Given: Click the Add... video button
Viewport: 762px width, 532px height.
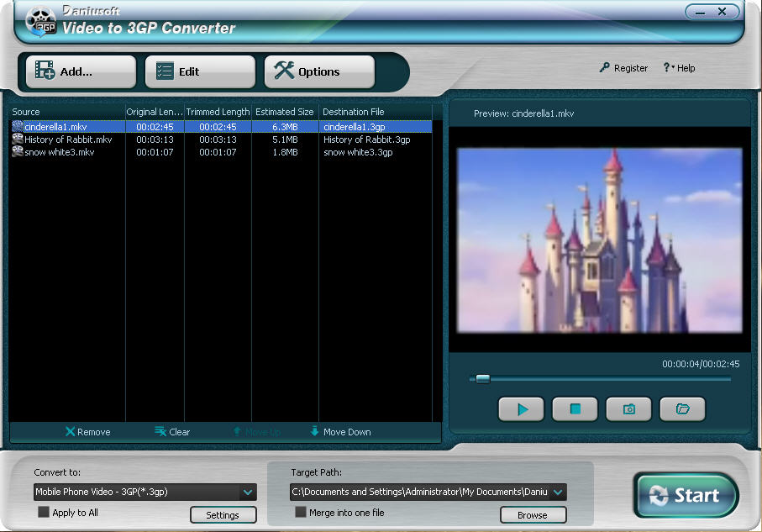Looking at the screenshot, I should point(81,71).
